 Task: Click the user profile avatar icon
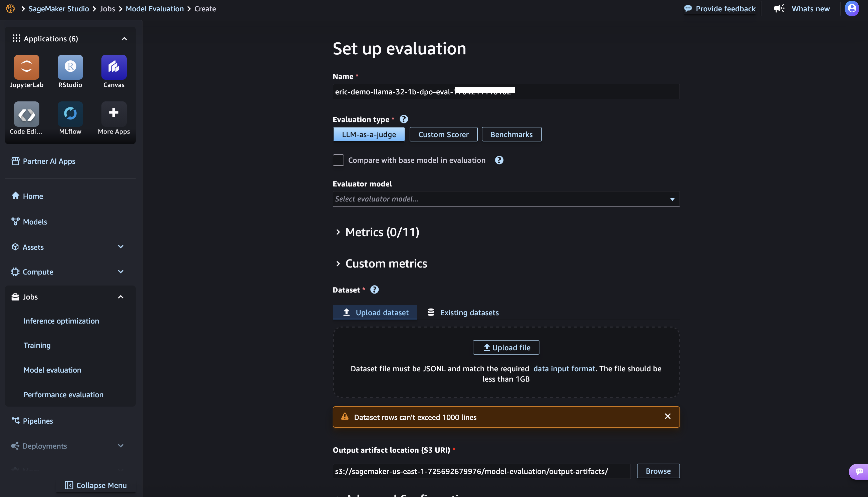point(852,9)
